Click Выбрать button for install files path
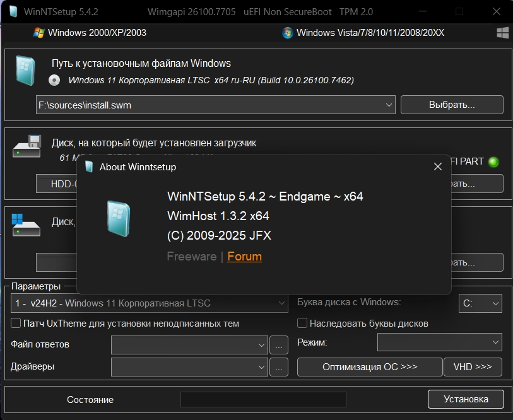Screen dimensions: 513x420 tap(452, 105)
